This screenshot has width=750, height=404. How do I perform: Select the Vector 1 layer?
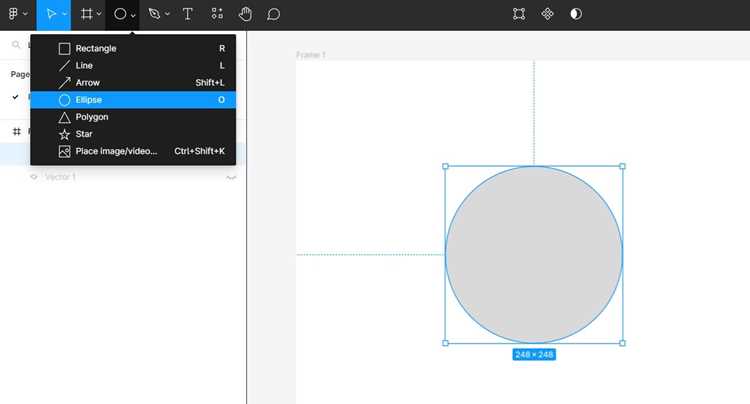point(61,177)
